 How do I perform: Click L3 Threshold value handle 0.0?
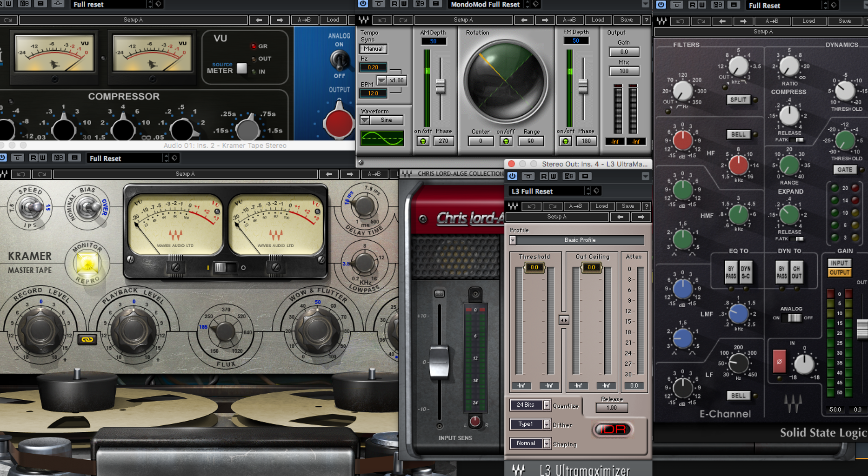point(534,267)
